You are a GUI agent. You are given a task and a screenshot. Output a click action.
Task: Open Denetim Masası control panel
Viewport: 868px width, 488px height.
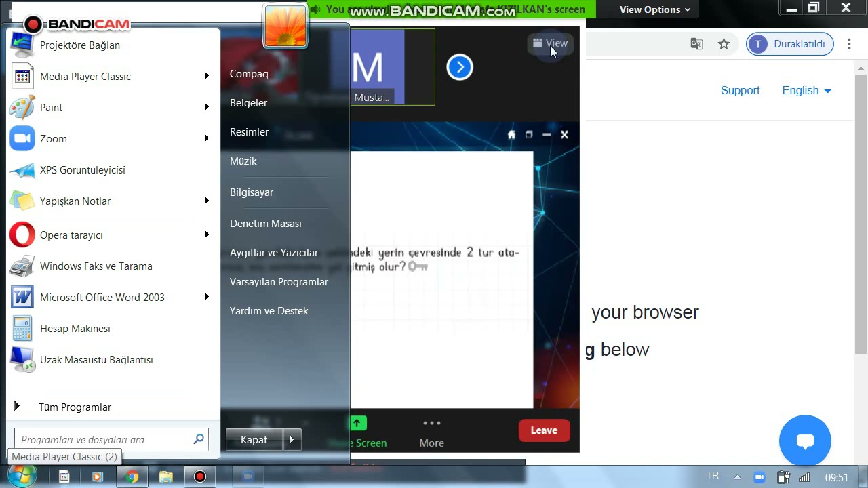coord(266,224)
